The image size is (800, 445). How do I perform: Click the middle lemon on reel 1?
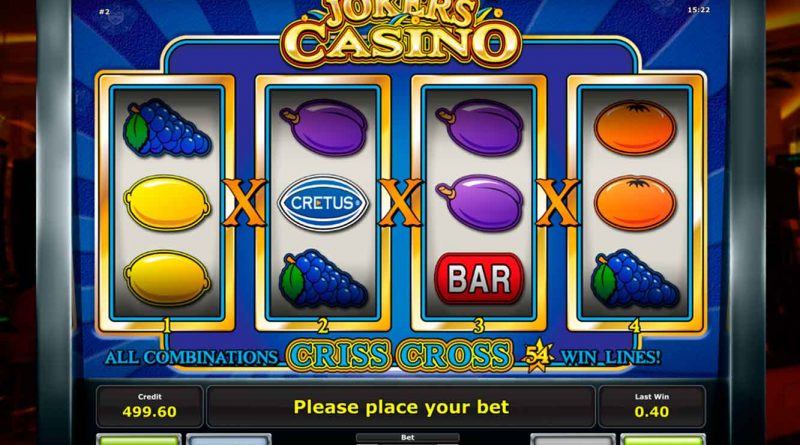click(167, 203)
